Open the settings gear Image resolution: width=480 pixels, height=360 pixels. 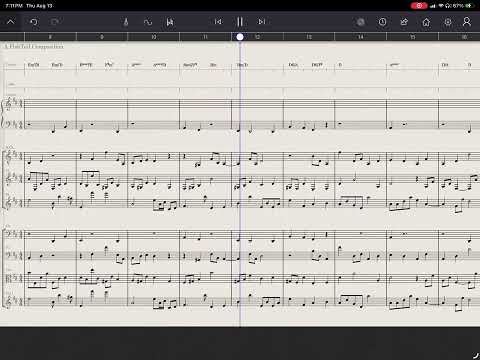click(448, 22)
